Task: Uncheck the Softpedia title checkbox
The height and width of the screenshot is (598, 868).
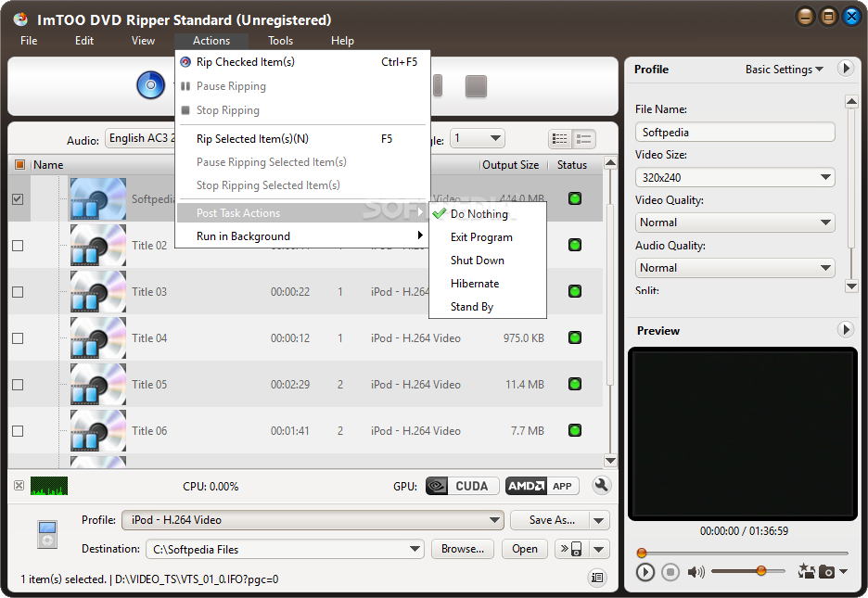Action: pyautogui.click(x=18, y=198)
